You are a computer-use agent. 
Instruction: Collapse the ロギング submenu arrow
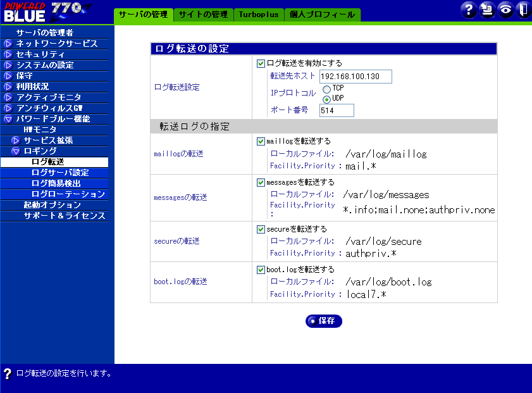click(16, 151)
